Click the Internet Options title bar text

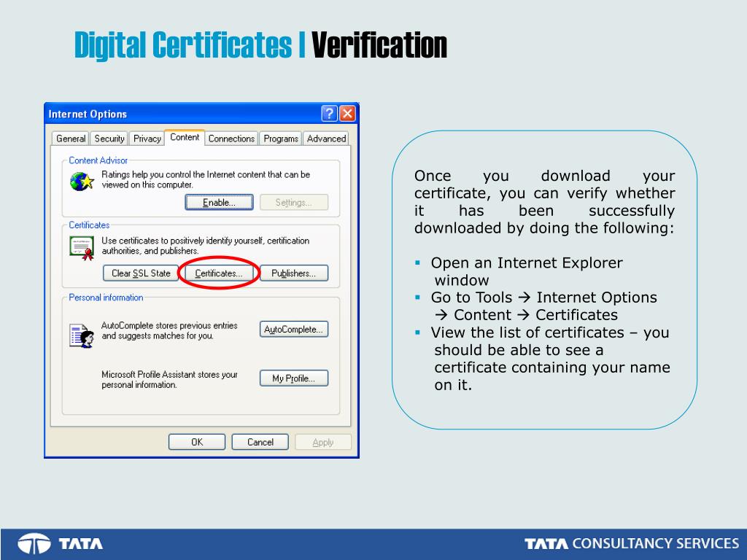88,114
